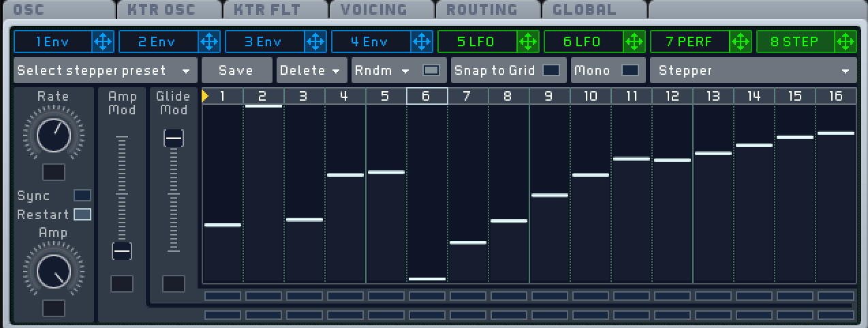
Task: Select step 13 header
Action: (713, 97)
